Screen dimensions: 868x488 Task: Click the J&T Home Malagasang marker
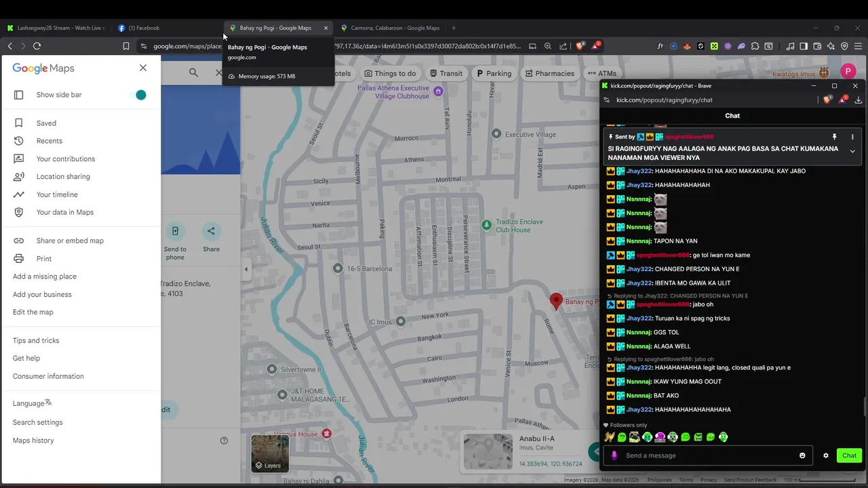tap(283, 394)
